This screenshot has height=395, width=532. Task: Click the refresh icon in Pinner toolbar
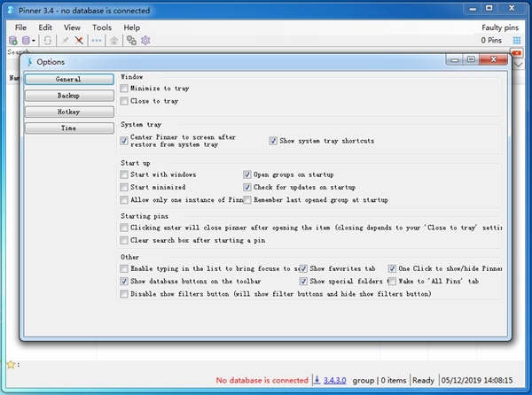point(48,41)
